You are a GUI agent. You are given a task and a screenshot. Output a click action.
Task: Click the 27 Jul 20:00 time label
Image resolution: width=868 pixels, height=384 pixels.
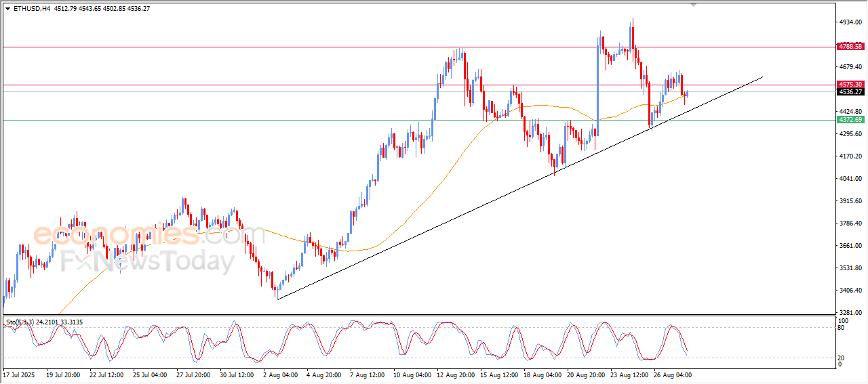click(x=193, y=375)
